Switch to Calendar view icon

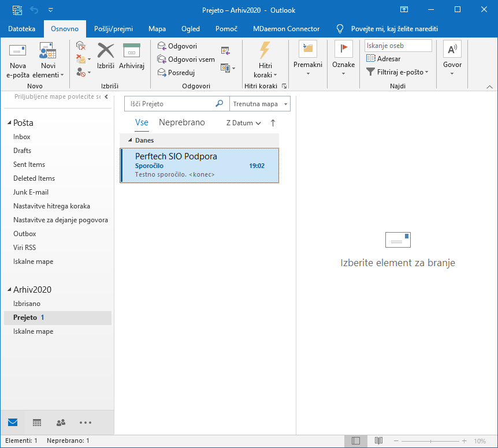coord(37,422)
